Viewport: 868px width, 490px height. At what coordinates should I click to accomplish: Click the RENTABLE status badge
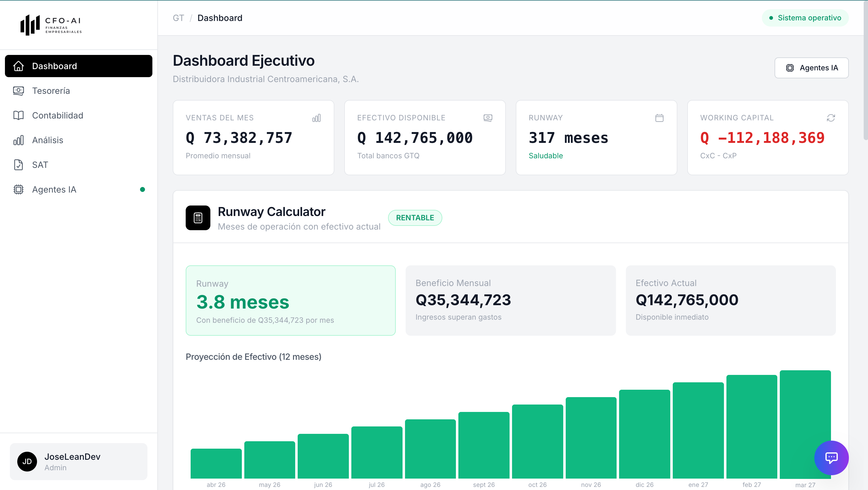pos(415,218)
